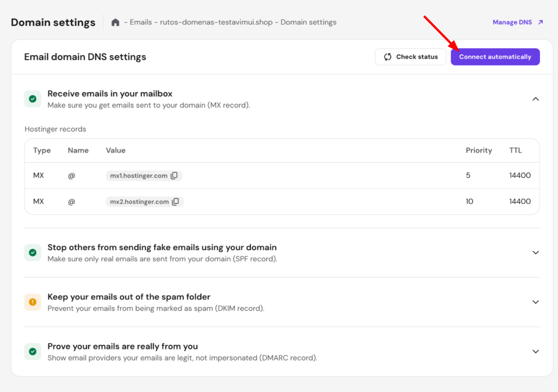Click the orange warning icon for DKIM
The image size is (558, 392).
(33, 302)
